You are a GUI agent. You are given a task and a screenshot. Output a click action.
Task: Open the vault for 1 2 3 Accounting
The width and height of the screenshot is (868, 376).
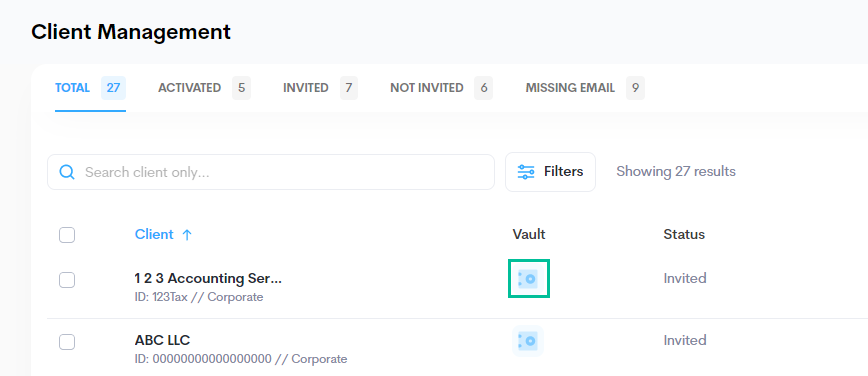click(x=529, y=279)
